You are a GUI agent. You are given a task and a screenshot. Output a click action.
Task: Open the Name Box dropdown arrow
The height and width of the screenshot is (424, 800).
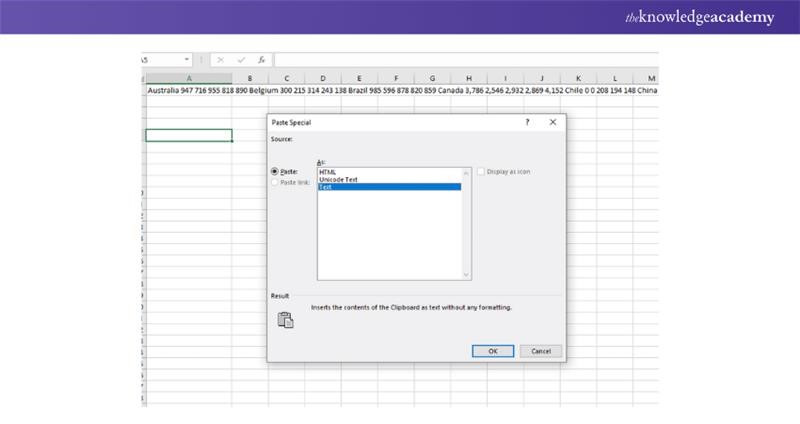tap(187, 60)
